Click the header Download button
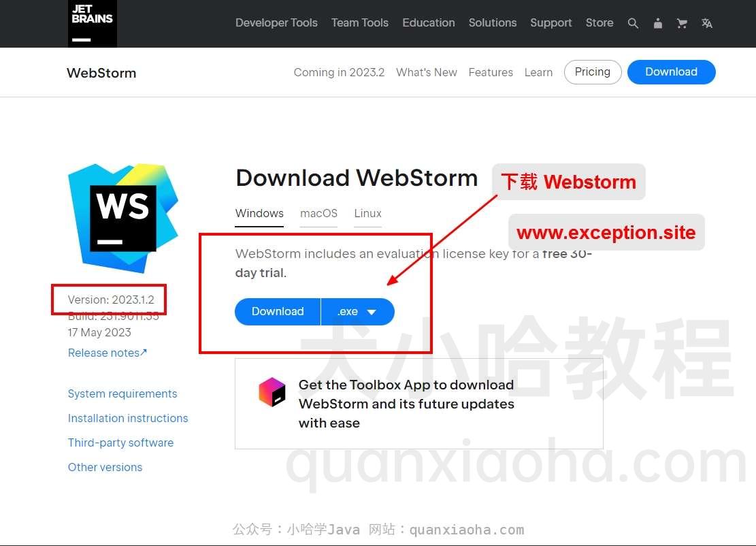The image size is (756, 546). point(671,72)
